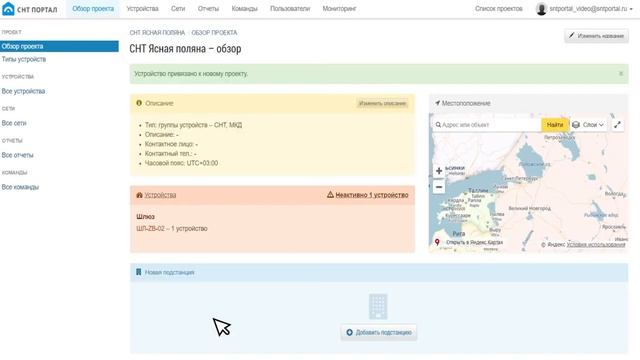This screenshot has height=360, width=640.
Task: Click the Изменить название button
Action: coord(596,36)
